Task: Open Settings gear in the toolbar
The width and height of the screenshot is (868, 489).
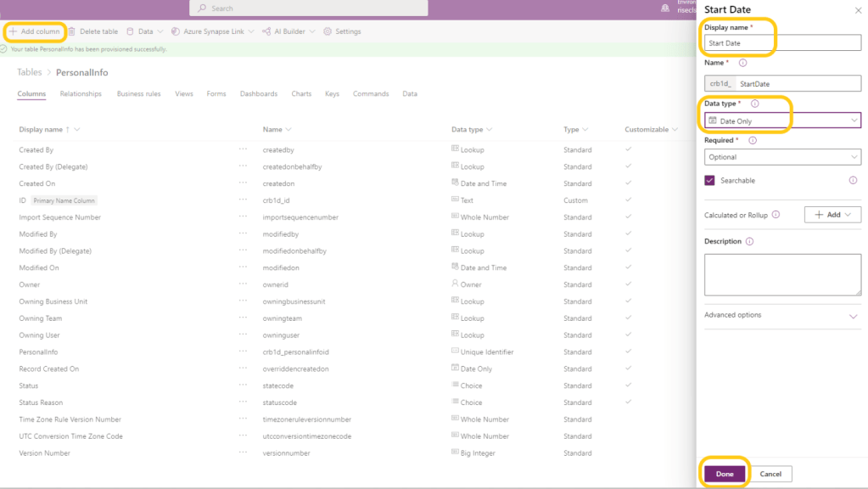Action: click(328, 31)
